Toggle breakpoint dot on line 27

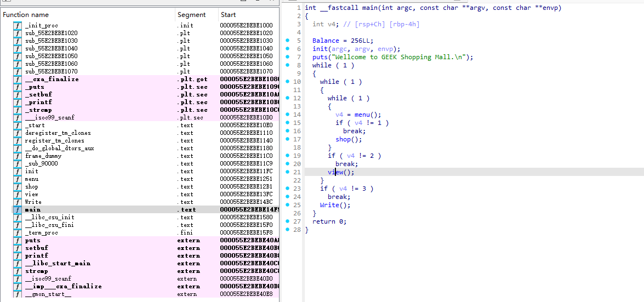(288, 221)
